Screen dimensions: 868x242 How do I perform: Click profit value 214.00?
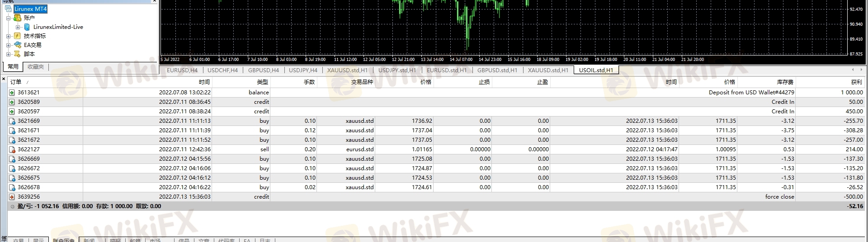point(854,149)
